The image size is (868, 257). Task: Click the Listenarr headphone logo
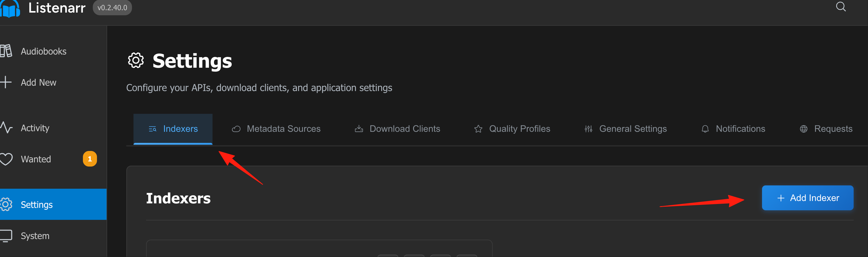pyautogui.click(x=10, y=8)
